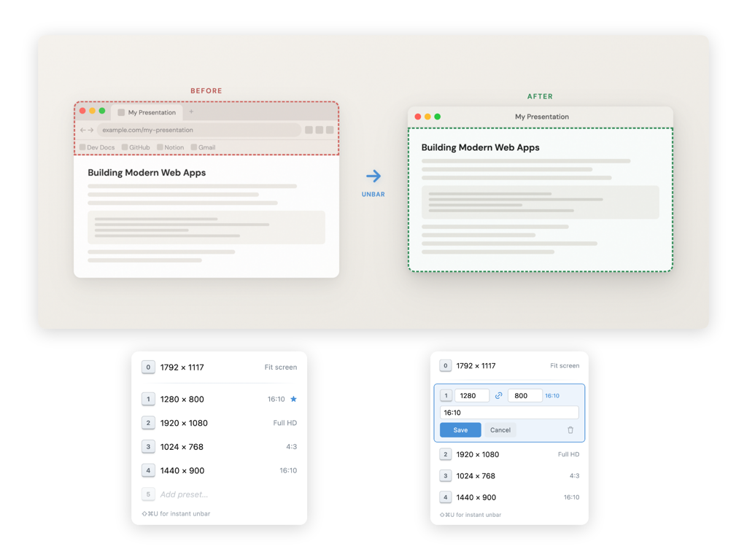Click the Building Modern Web Apps heading in Before window

tap(147, 173)
